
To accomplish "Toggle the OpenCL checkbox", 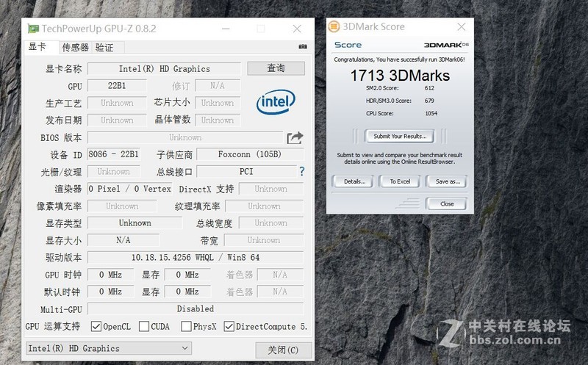I will pos(96,327).
